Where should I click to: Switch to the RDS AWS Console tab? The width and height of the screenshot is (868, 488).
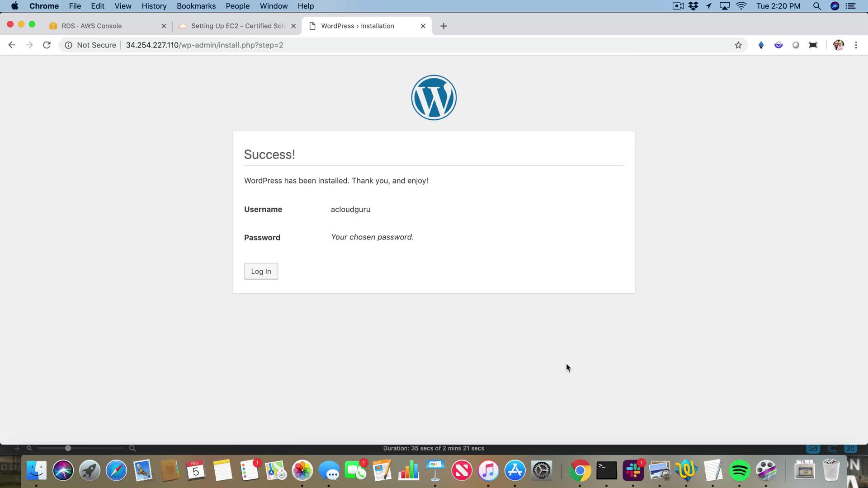pos(92,26)
